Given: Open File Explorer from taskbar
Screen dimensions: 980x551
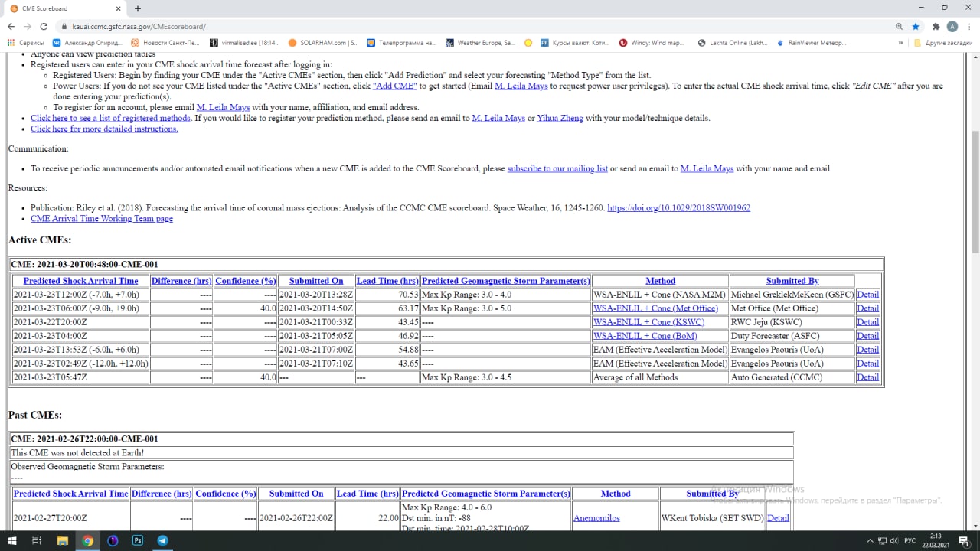Looking at the screenshot, I should (63, 540).
